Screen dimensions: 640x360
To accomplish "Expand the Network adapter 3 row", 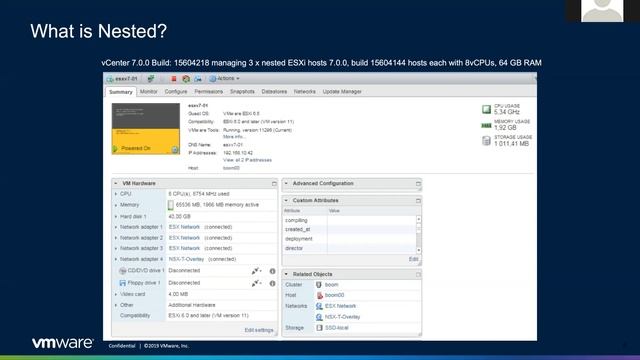I will 116,248.
